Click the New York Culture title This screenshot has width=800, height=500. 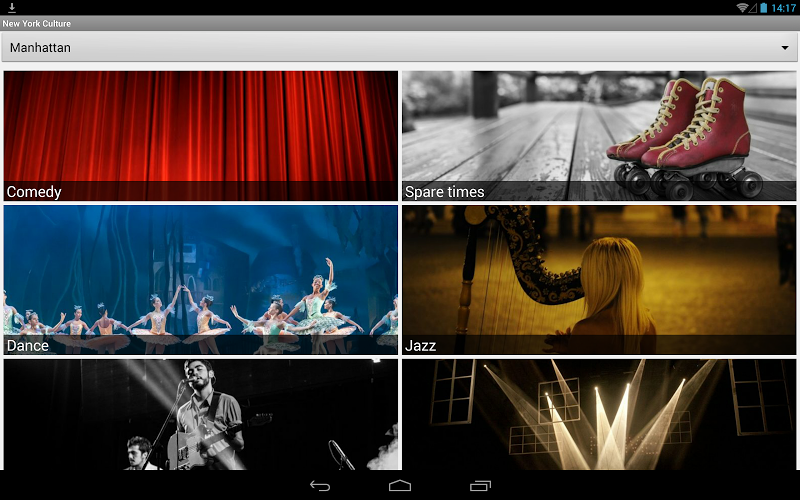[36, 23]
